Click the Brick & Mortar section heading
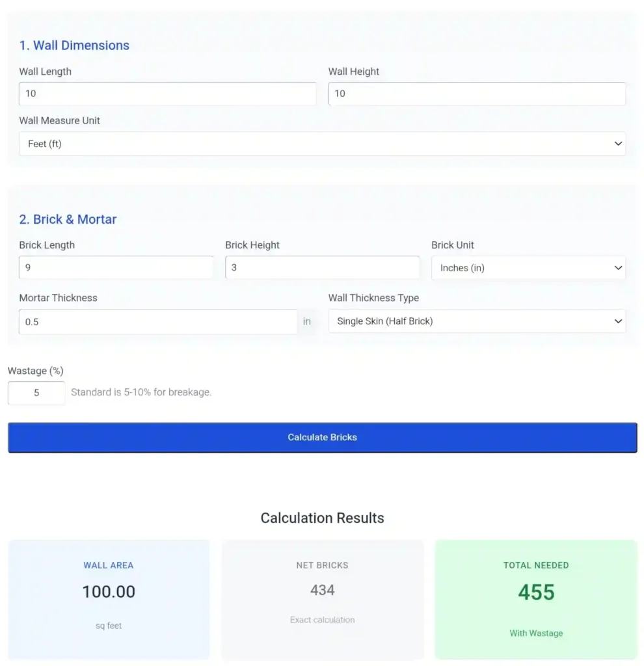This screenshot has height=666, width=644. [68, 219]
